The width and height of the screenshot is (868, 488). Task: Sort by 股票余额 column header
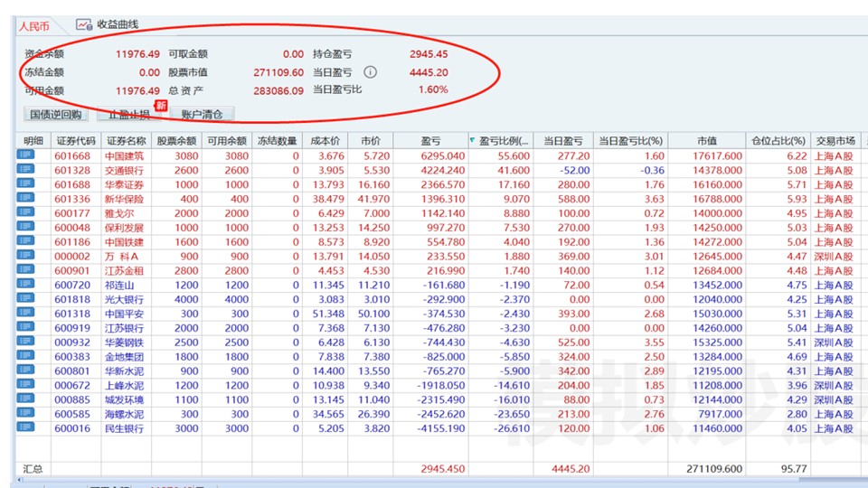pos(176,141)
